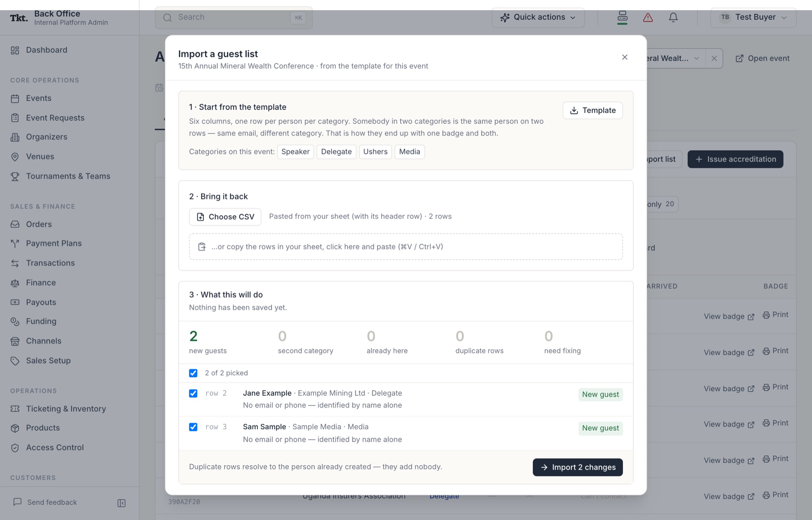This screenshot has width=812, height=520.
Task: Open the Test Buyer account menu
Action: [753, 17]
